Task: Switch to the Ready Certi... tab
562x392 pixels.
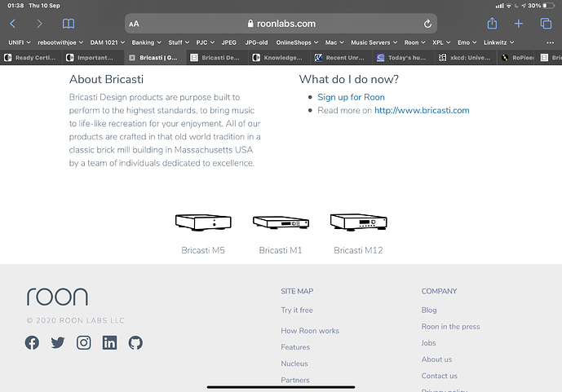Action: (31, 58)
